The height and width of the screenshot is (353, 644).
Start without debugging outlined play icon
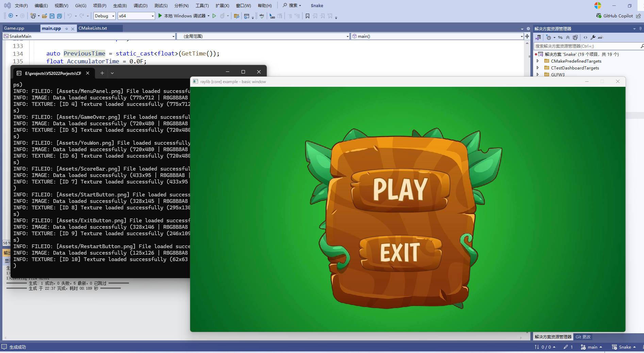click(x=214, y=16)
